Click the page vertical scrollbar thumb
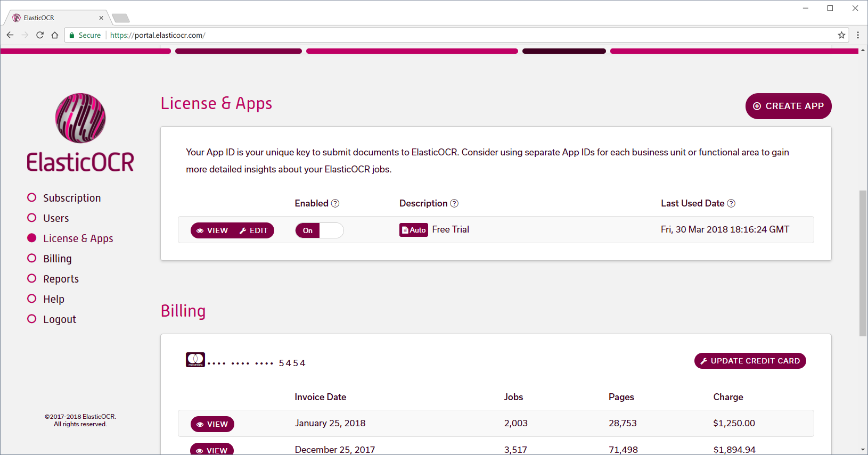 tap(863, 263)
